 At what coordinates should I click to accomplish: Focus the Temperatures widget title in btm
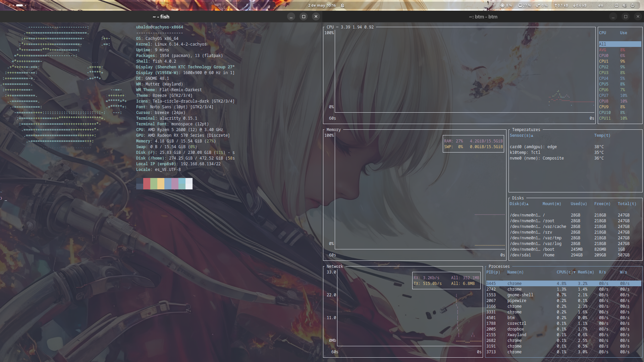tap(526, 130)
